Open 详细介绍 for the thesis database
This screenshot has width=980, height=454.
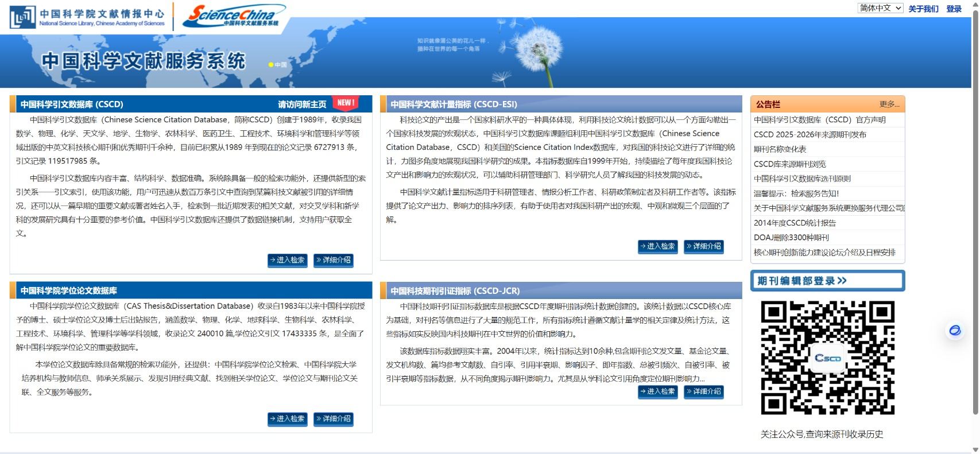pos(334,419)
